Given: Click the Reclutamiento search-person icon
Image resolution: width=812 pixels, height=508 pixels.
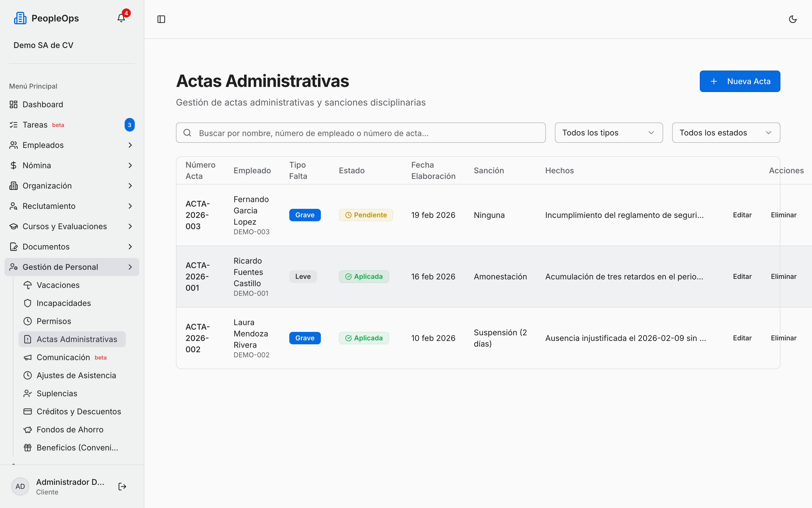Looking at the screenshot, I should (x=14, y=206).
